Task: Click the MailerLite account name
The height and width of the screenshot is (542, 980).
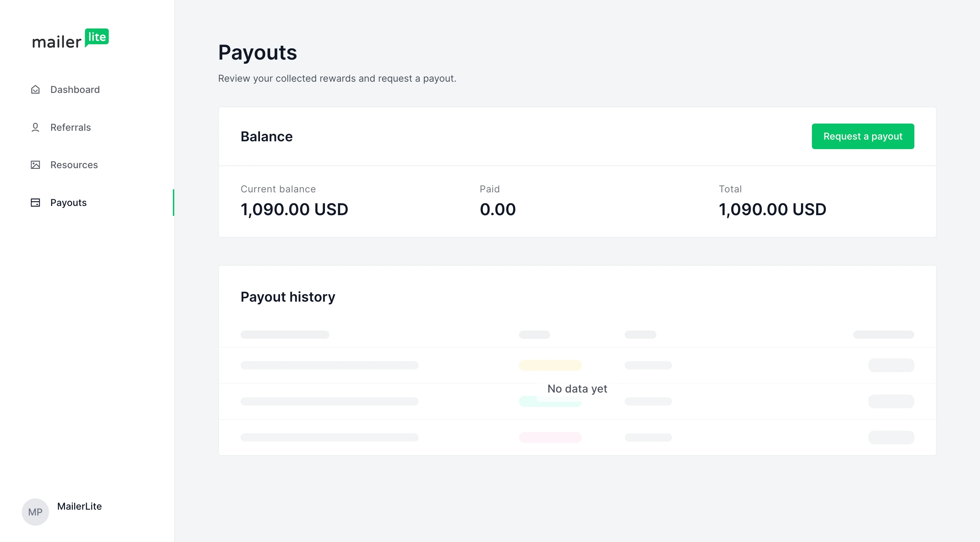Action: click(80, 506)
